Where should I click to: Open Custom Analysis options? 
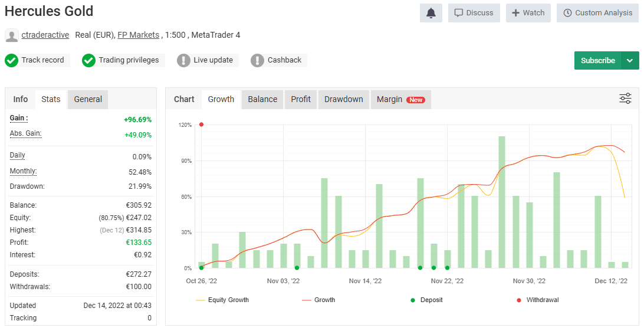tap(597, 13)
